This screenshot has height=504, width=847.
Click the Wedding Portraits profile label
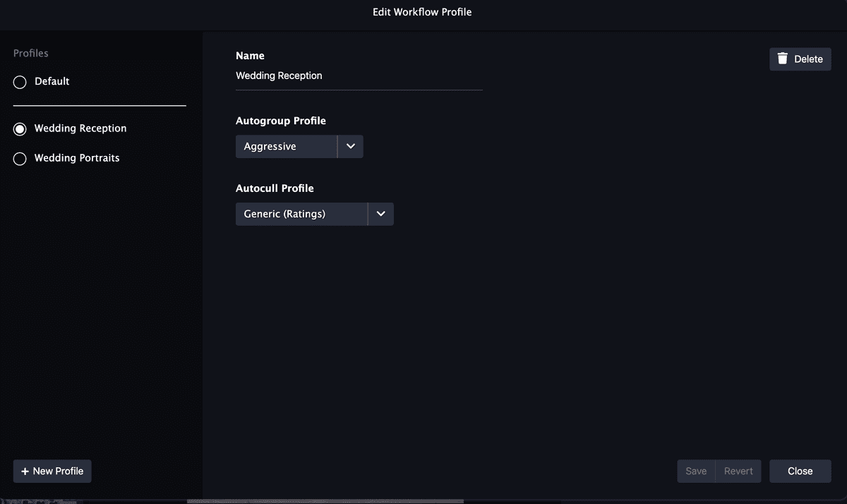[x=77, y=158]
